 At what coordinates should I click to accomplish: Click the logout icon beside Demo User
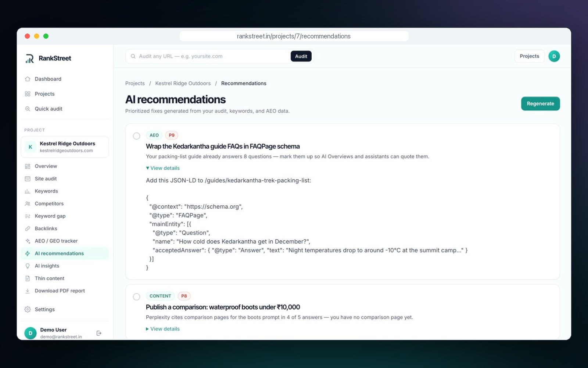pos(99,333)
